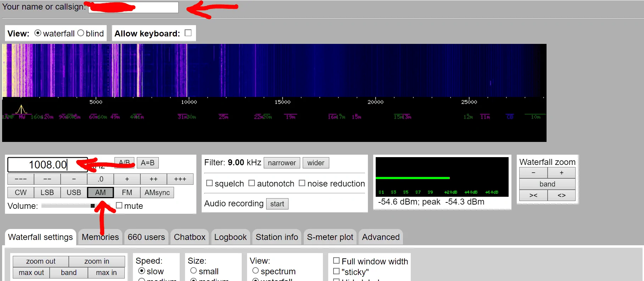The width and height of the screenshot is (644, 281).
Task: Click the frequency input field
Action: (47, 165)
